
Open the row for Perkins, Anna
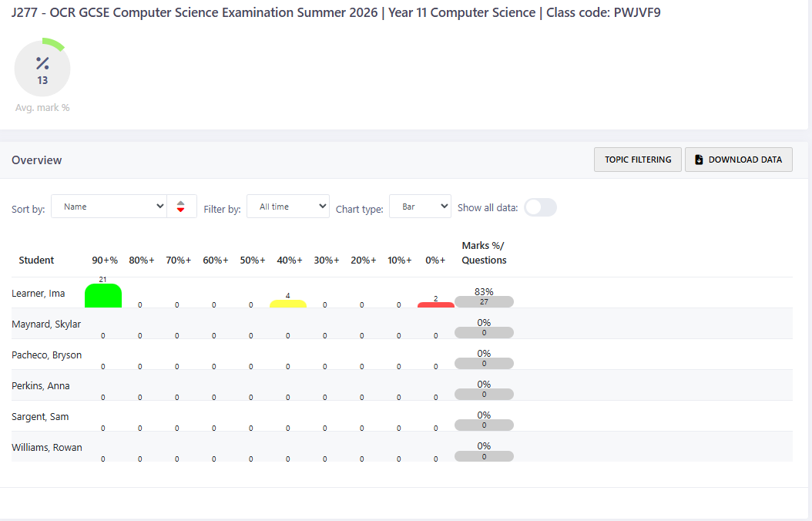pos(40,386)
